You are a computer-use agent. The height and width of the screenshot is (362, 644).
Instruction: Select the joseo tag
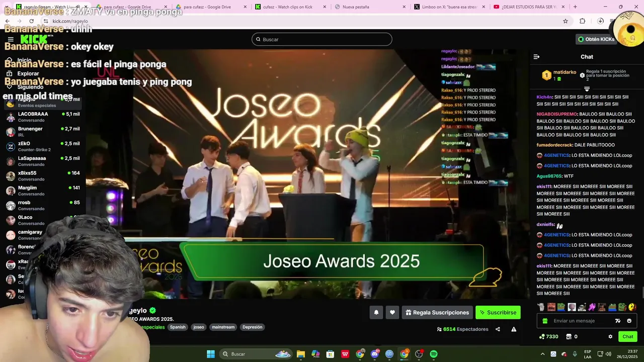pyautogui.click(x=199, y=327)
